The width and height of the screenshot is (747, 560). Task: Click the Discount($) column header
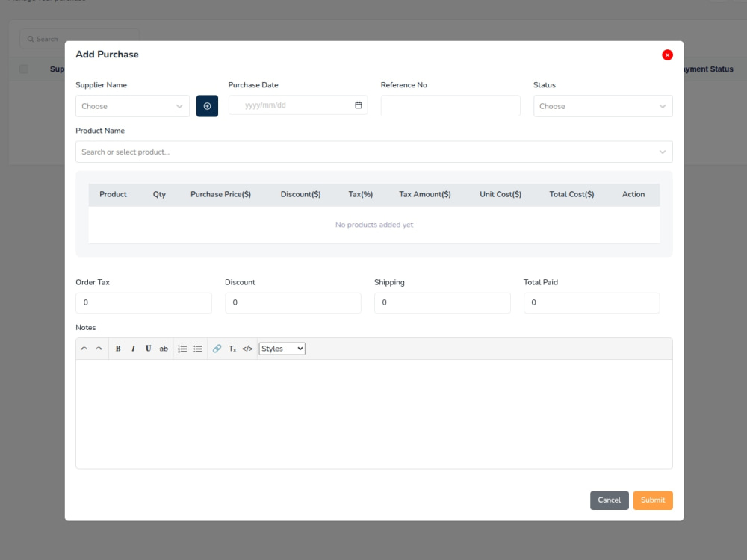pos(300,194)
